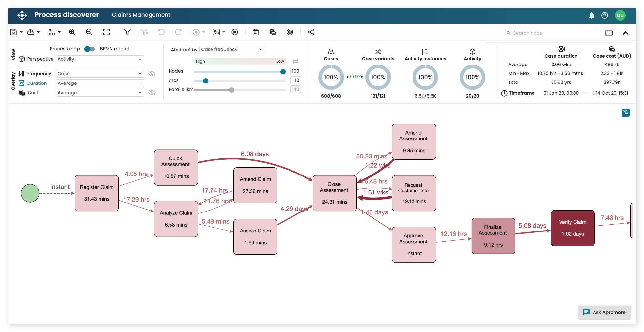The image size is (644, 332).
Task: Click the Claims Management title in the header
Action: point(141,15)
